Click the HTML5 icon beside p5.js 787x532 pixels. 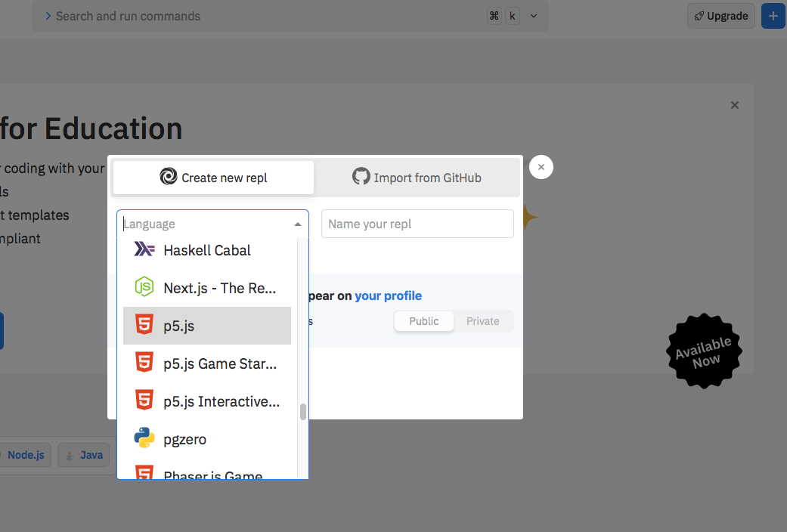pos(144,324)
